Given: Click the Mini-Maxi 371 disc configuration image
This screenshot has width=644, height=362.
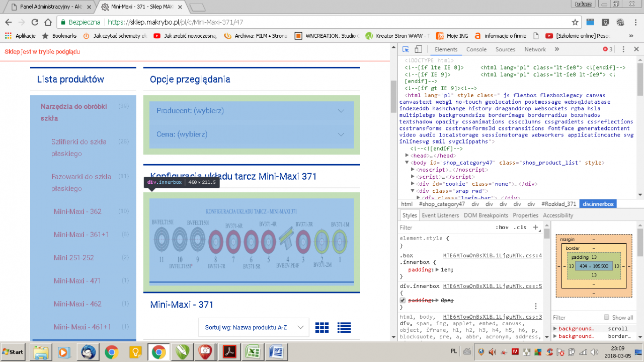Looking at the screenshot, I should (252, 242).
